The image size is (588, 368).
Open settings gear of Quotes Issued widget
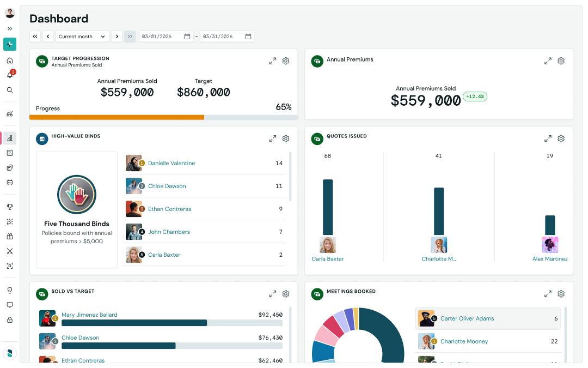tap(561, 138)
